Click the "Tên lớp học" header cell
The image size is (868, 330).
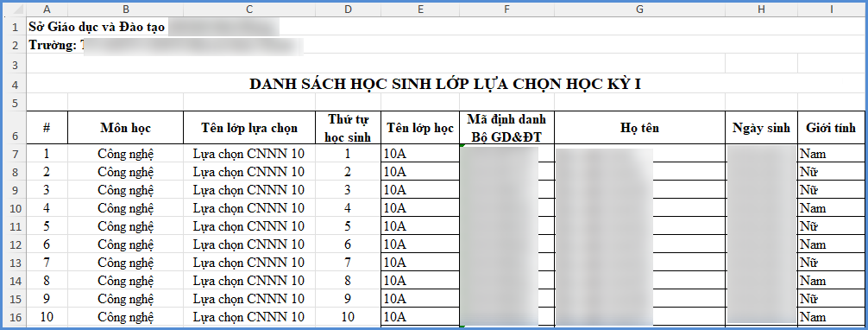click(420, 128)
